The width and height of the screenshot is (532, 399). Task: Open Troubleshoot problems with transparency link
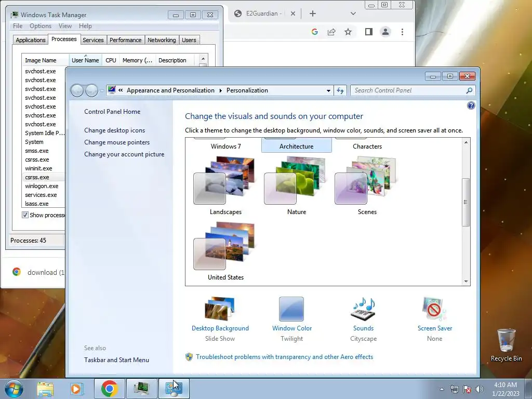pos(284,357)
